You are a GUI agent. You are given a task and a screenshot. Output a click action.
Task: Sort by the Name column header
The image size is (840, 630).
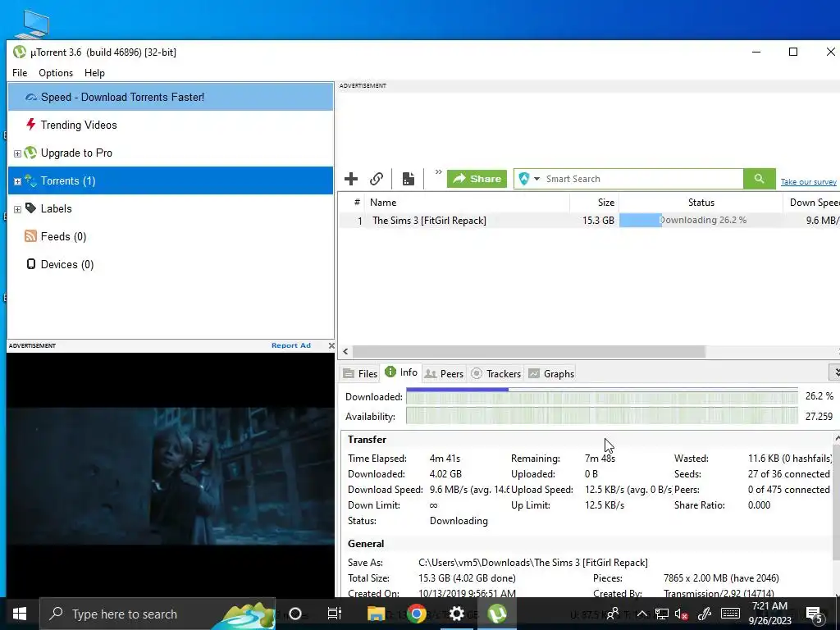click(x=466, y=203)
